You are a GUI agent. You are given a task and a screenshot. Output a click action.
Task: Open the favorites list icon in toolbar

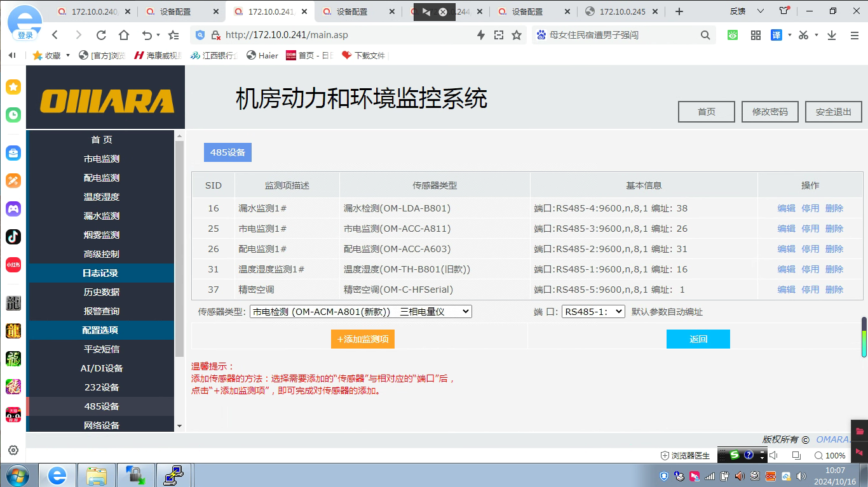[173, 35]
